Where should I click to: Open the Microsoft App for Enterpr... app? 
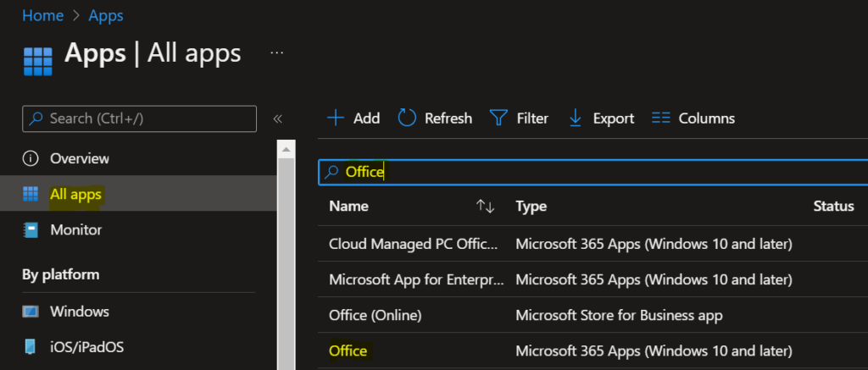coord(416,280)
